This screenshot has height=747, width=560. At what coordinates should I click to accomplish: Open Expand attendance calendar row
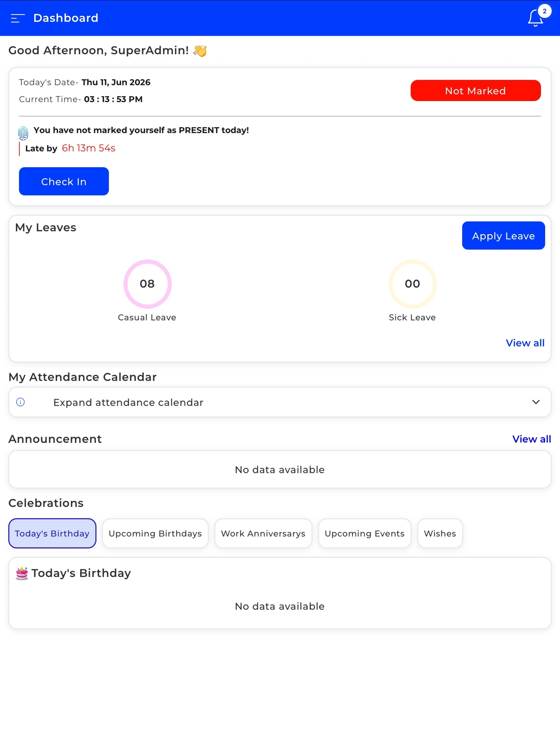click(280, 402)
